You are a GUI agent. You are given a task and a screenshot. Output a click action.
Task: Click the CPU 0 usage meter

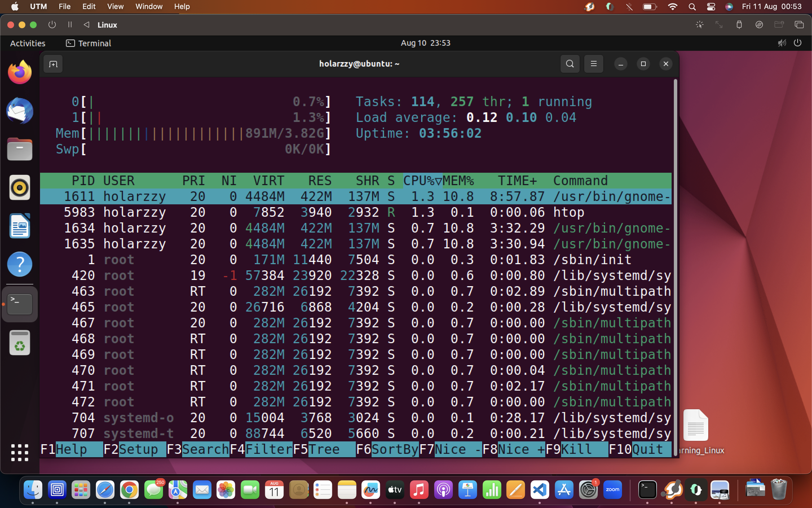pyautogui.click(x=201, y=102)
